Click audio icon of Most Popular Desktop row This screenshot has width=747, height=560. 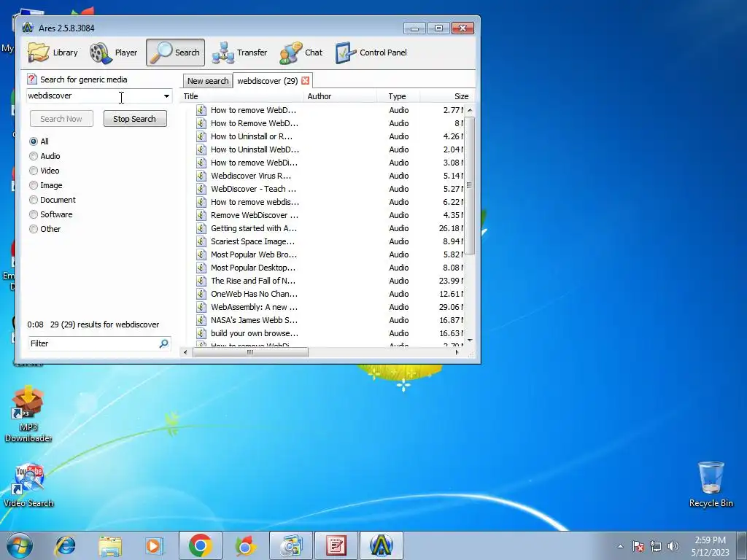pos(201,268)
